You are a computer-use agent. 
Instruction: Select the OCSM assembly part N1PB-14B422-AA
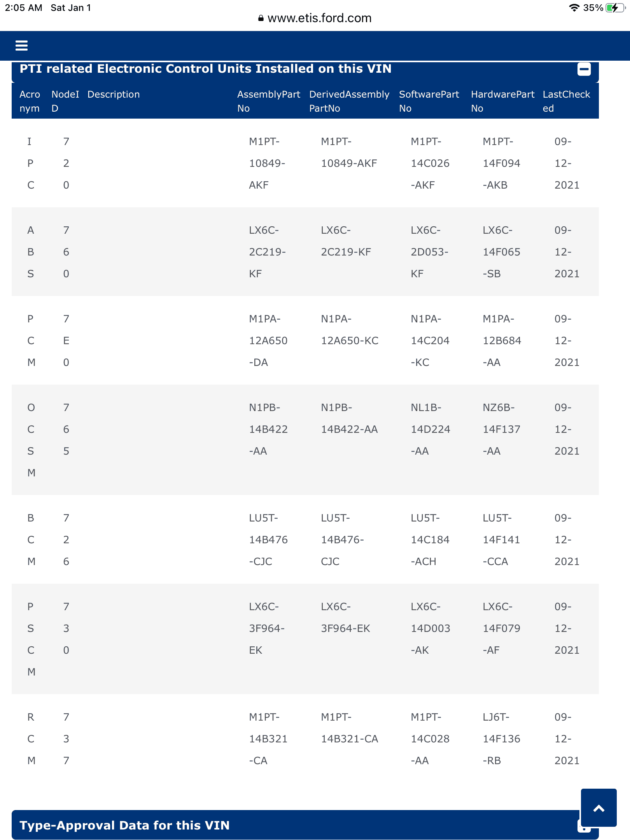click(x=268, y=429)
